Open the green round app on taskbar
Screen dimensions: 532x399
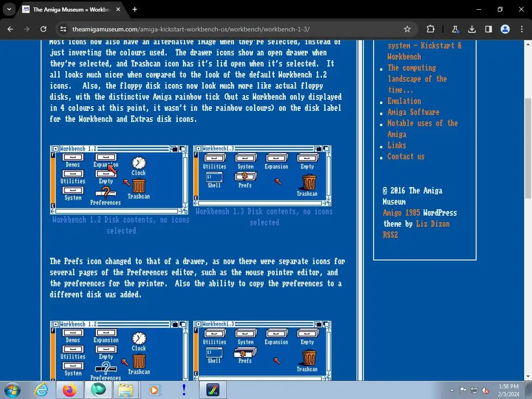point(98,390)
